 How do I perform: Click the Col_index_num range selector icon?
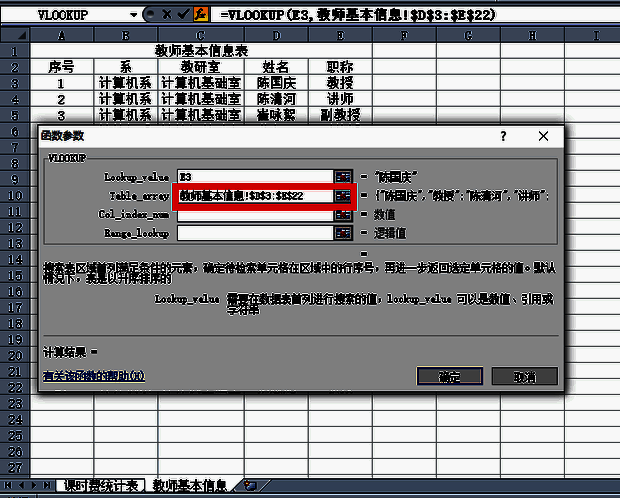[343, 214]
